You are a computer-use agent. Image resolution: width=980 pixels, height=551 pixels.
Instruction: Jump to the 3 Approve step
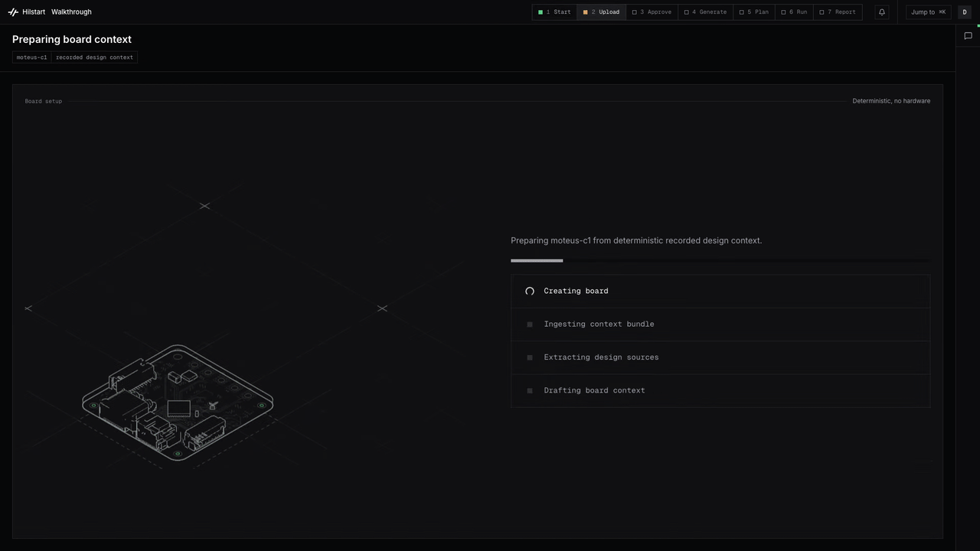[x=652, y=12]
